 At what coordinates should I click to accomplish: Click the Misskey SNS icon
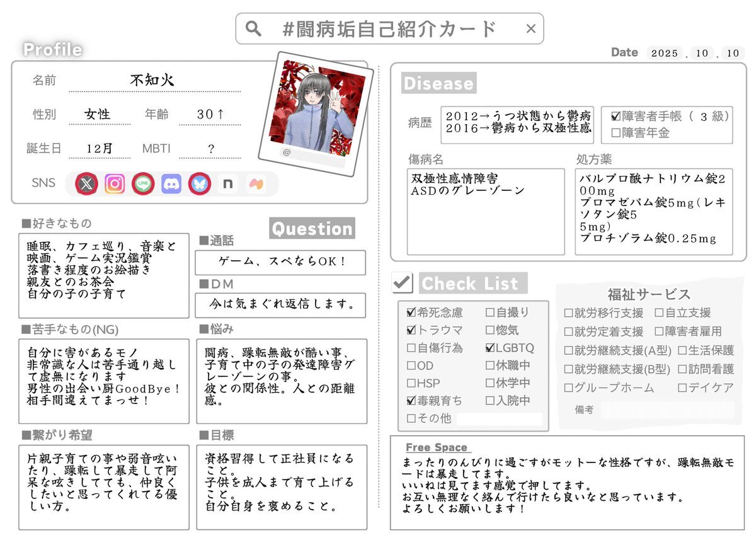pyautogui.click(x=256, y=183)
